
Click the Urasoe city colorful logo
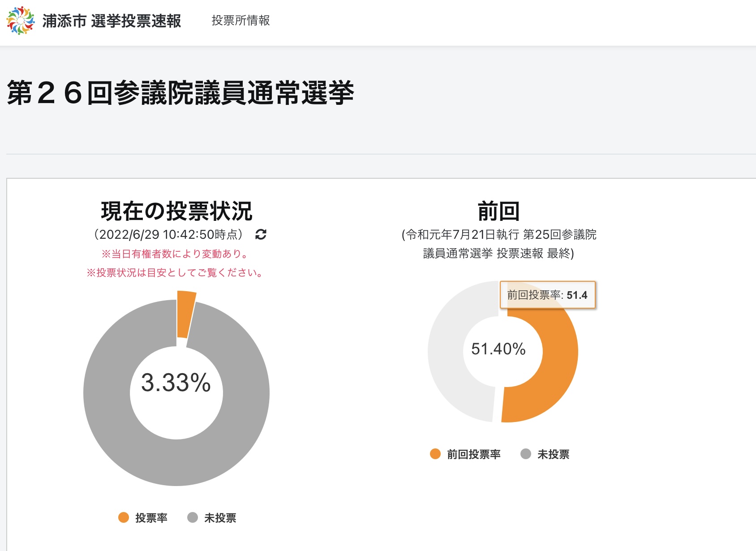pos(21,21)
